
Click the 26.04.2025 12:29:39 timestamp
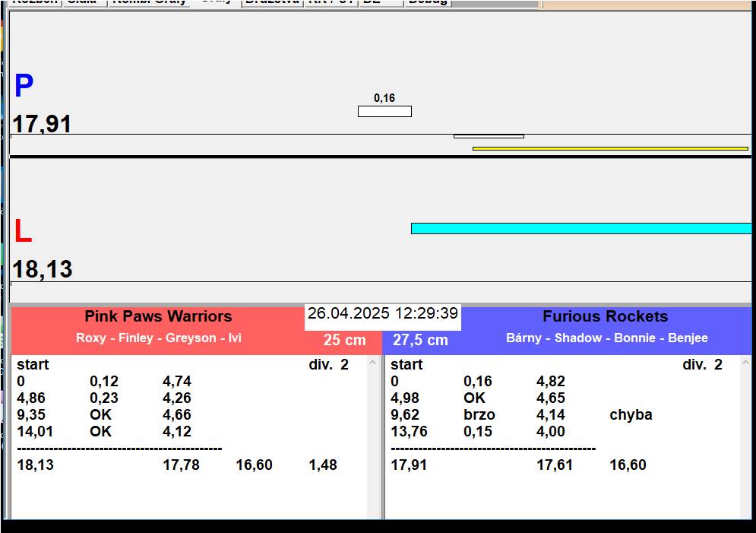pos(383,313)
